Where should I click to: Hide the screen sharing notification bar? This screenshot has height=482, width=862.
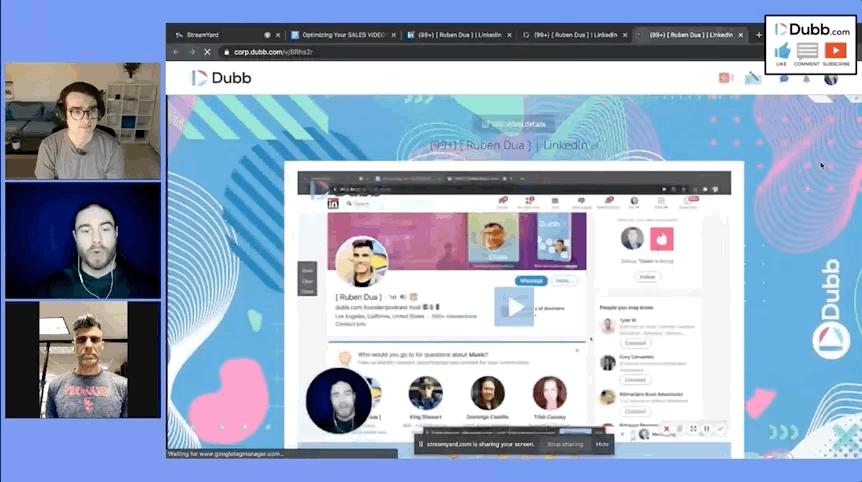point(602,444)
